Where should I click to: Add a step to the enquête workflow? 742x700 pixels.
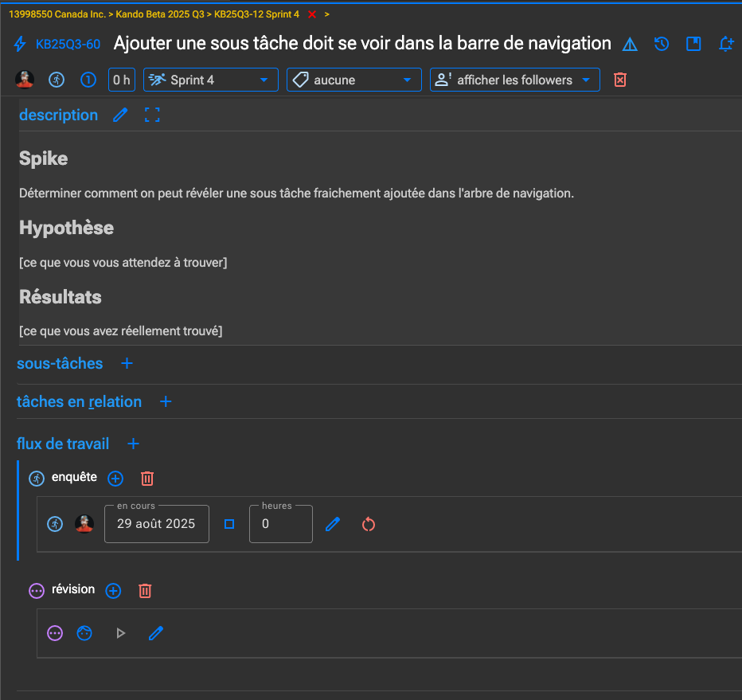(115, 478)
